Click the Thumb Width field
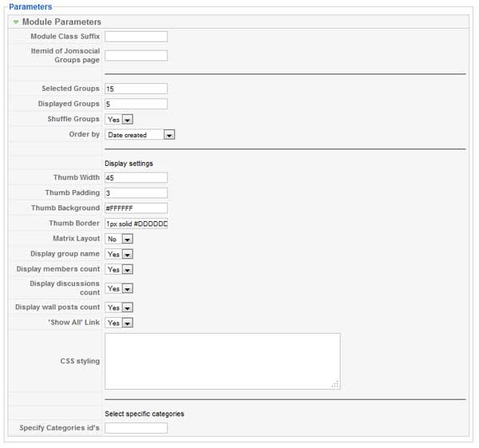 click(136, 177)
